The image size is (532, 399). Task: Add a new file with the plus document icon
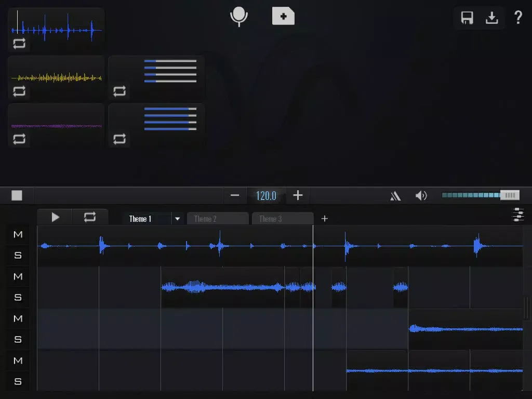283,16
